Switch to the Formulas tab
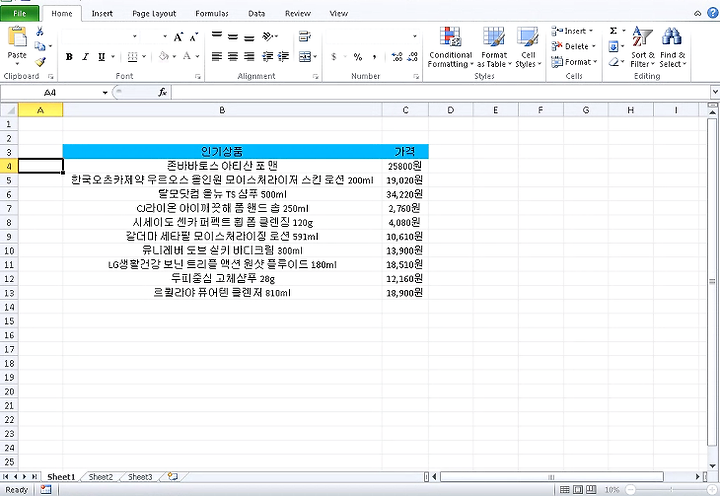Image resolution: width=720 pixels, height=496 pixels. 212,13
